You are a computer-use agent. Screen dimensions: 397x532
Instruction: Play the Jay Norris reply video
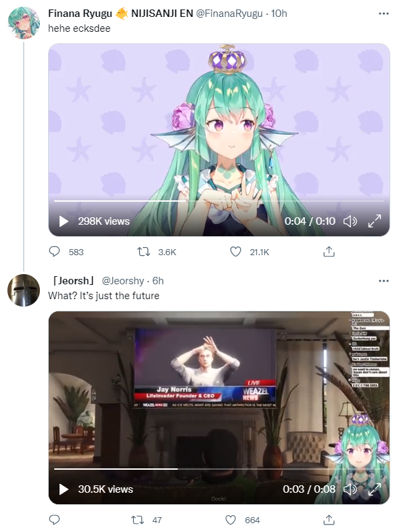pos(64,489)
